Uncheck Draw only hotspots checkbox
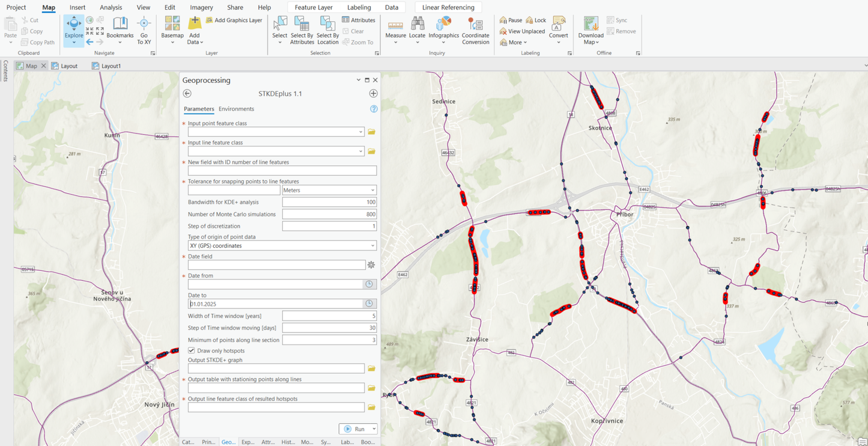This screenshot has height=446, width=868. pos(192,350)
